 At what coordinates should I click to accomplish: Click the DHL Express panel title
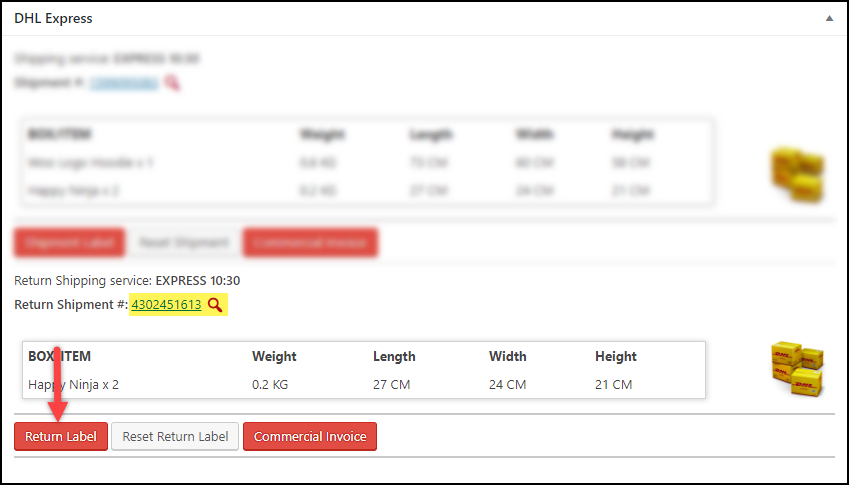point(53,18)
